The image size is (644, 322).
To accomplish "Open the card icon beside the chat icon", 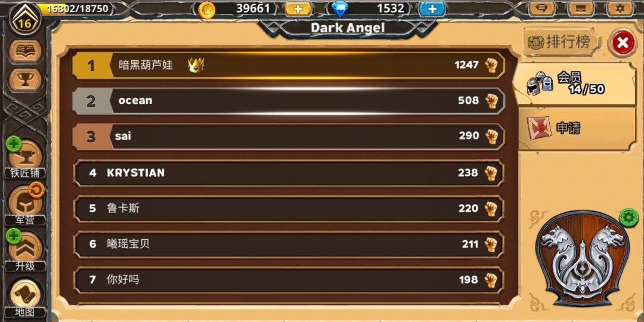I will click(x=581, y=8).
